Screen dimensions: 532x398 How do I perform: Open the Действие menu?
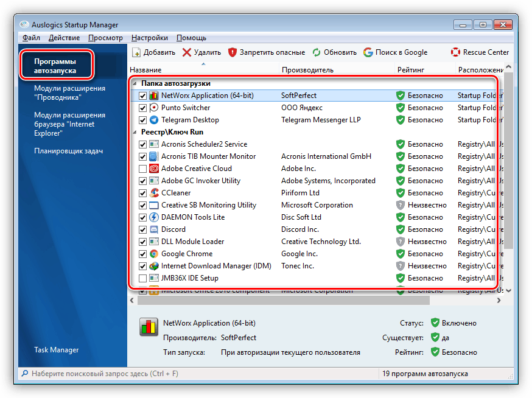(x=64, y=38)
